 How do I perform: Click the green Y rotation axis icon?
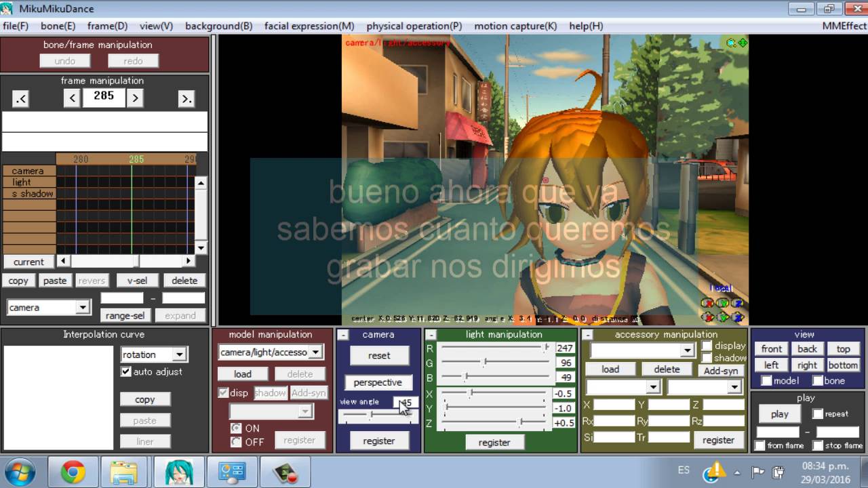pos(722,303)
